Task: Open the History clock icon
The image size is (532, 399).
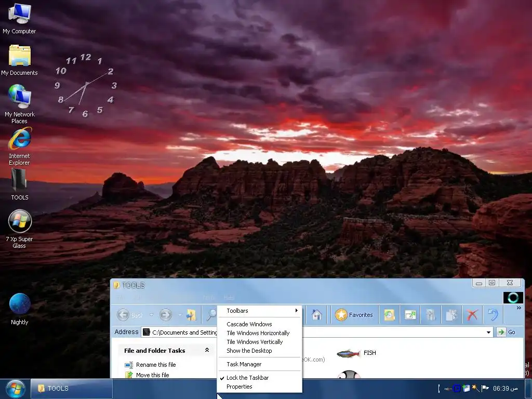Action: (390, 315)
